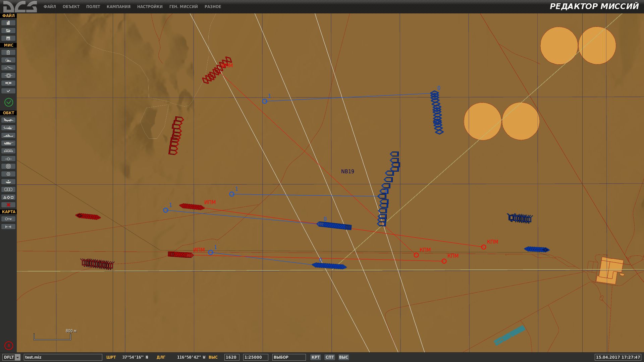
Task: Open the ГЕН. МИССИЙ menu
Action: 183,7
